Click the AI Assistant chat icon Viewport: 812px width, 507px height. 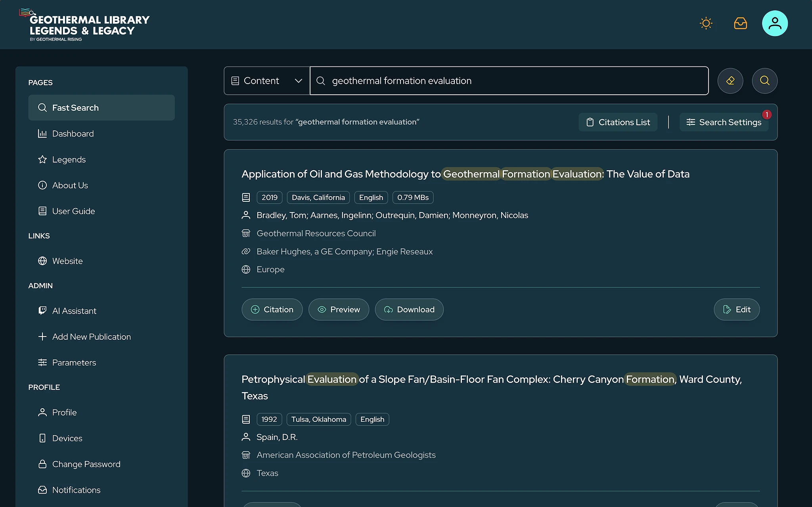point(42,311)
